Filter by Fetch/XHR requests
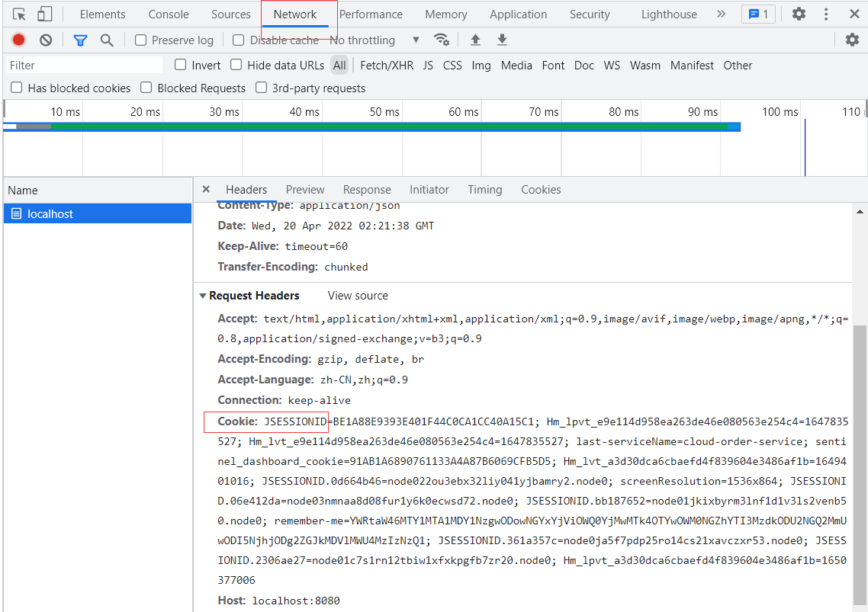The height and width of the screenshot is (612, 868). [387, 66]
